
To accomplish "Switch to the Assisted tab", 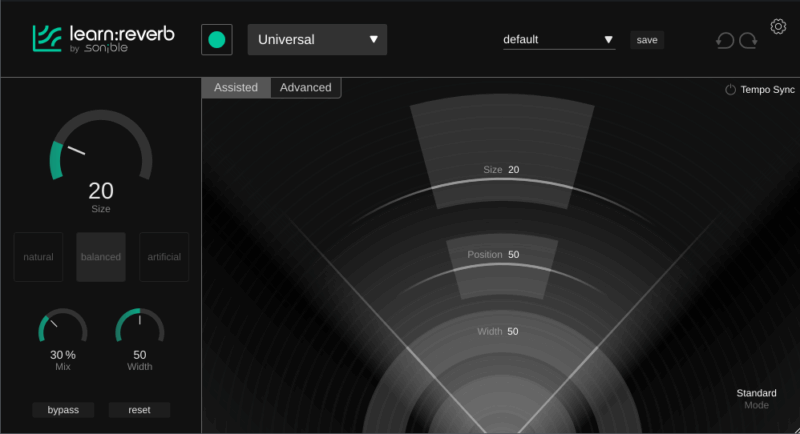I will (236, 88).
